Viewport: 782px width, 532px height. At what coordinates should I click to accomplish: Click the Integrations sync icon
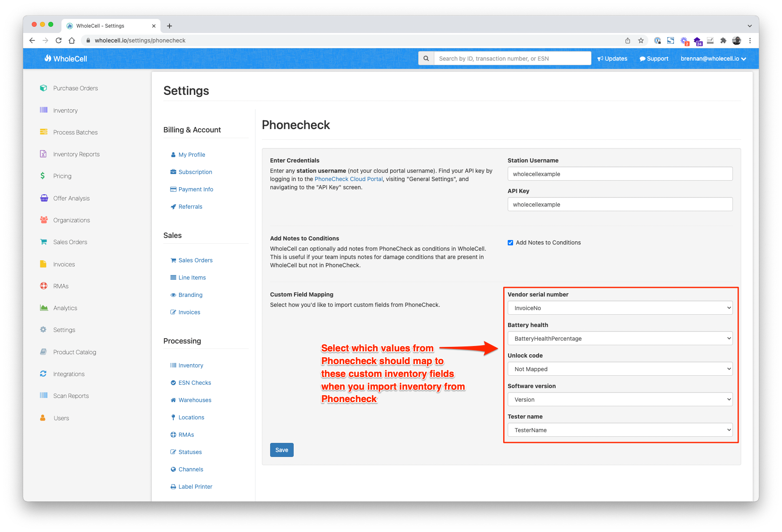43,374
